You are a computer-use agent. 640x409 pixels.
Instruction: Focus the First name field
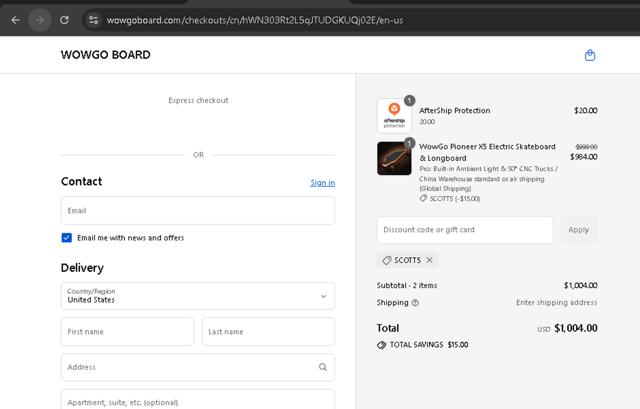point(127,331)
